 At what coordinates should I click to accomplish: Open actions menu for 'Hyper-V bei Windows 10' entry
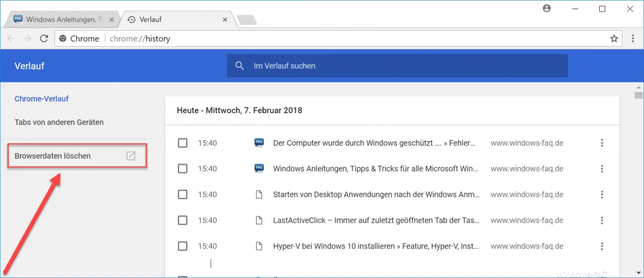[x=602, y=246]
